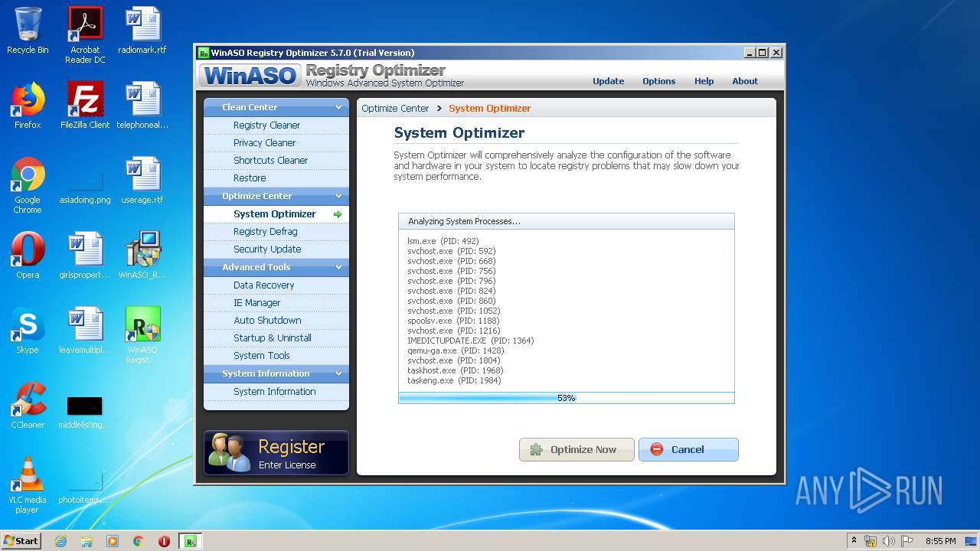Click Register Enter License banner
This screenshot has width=980, height=551.
[276, 452]
